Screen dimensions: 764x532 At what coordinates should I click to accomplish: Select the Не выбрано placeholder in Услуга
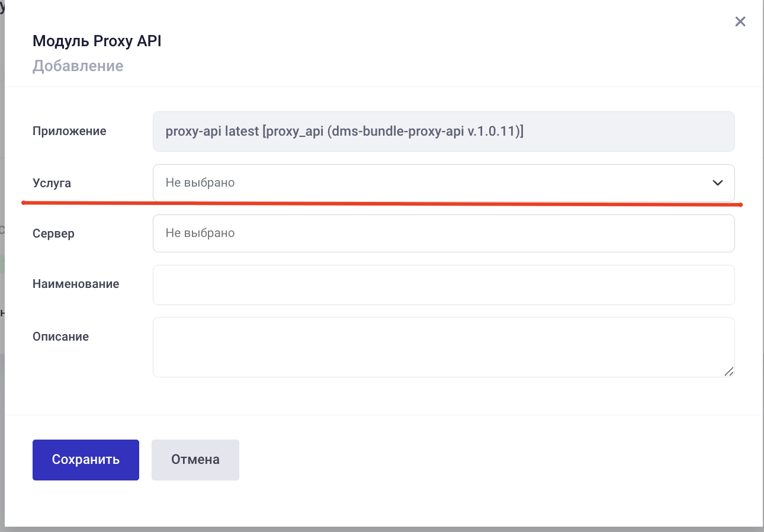200,183
